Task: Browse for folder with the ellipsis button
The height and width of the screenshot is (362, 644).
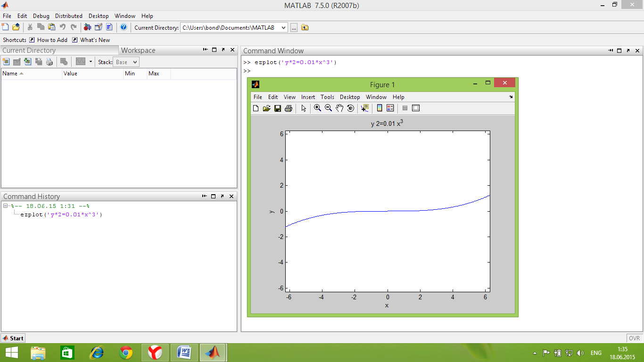Action: 294,28
